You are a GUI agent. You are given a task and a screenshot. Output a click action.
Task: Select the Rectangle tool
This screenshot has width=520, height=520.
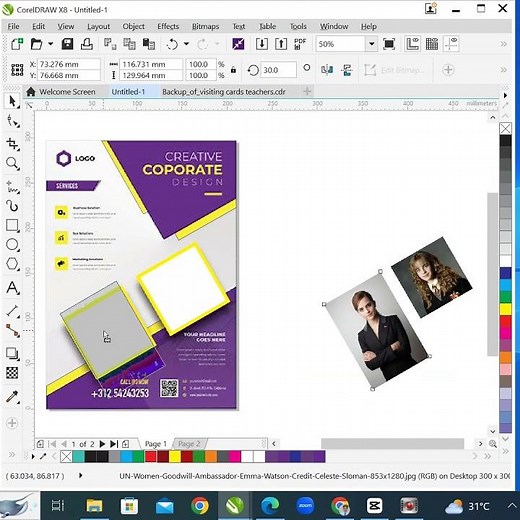[12, 225]
